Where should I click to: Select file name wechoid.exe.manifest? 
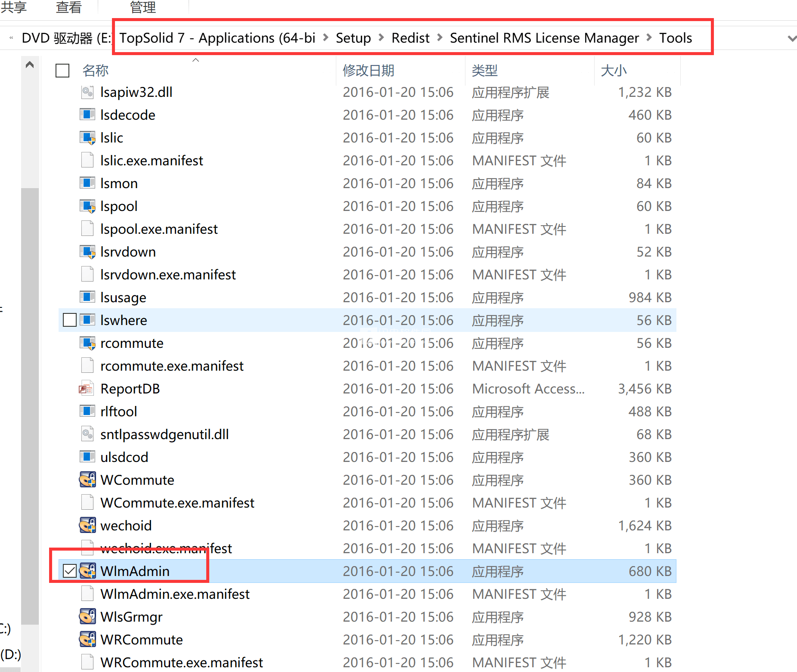(166, 548)
